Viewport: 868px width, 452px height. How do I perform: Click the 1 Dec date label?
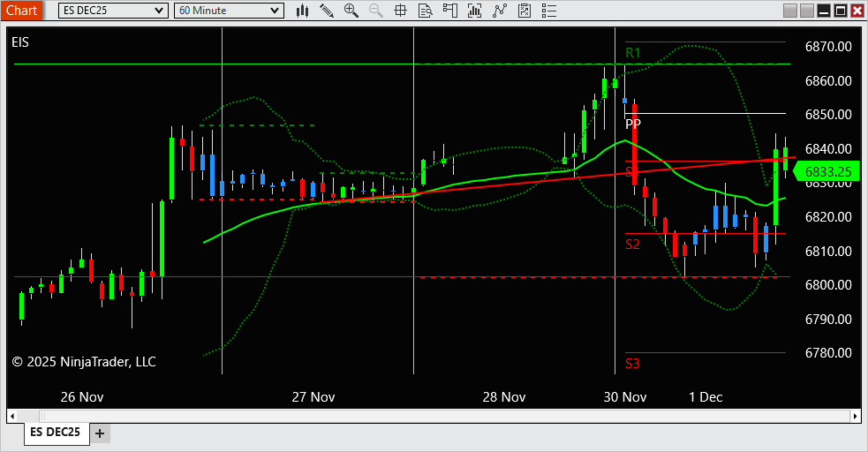706,397
